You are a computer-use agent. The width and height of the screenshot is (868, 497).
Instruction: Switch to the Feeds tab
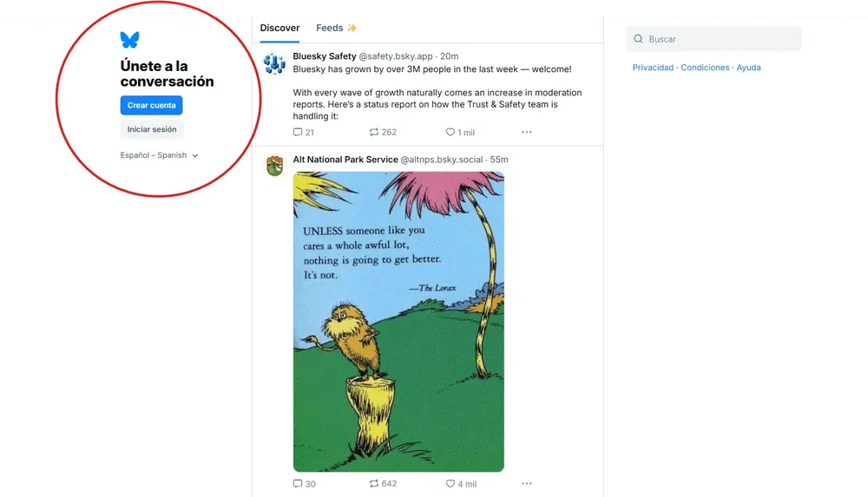(x=336, y=29)
